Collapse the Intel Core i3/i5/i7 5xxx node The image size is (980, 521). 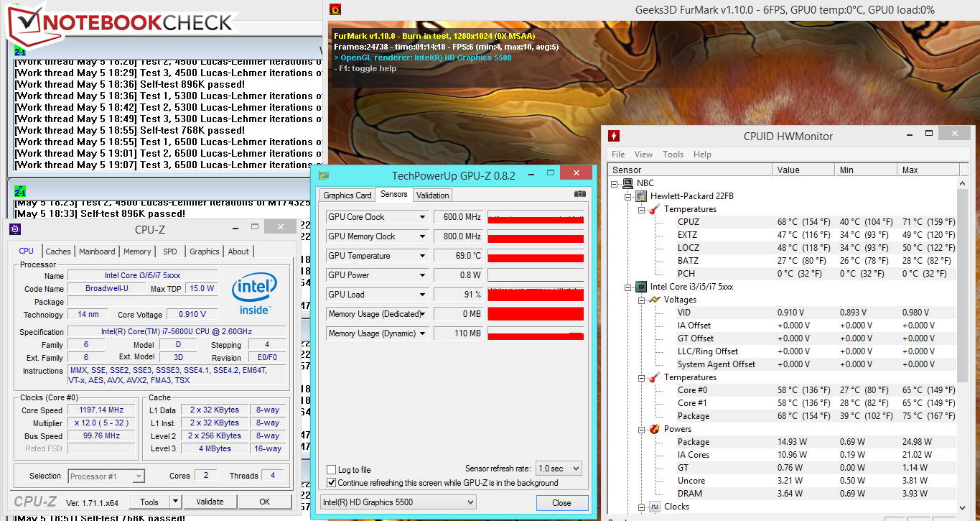[x=628, y=287]
